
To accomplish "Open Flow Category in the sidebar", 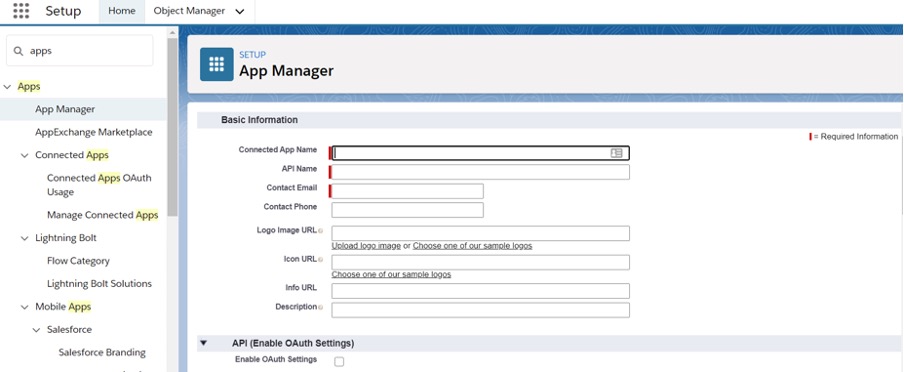I will point(78,261).
